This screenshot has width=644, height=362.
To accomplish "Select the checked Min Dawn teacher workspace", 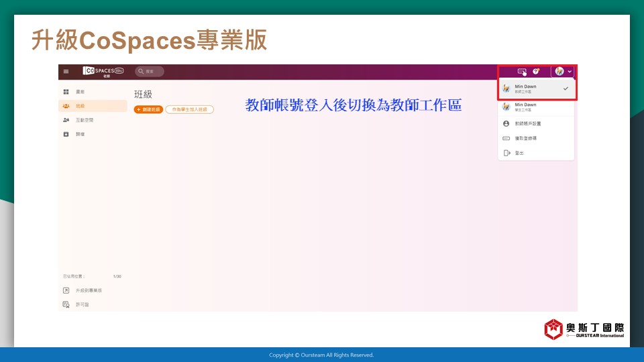I will (x=536, y=88).
